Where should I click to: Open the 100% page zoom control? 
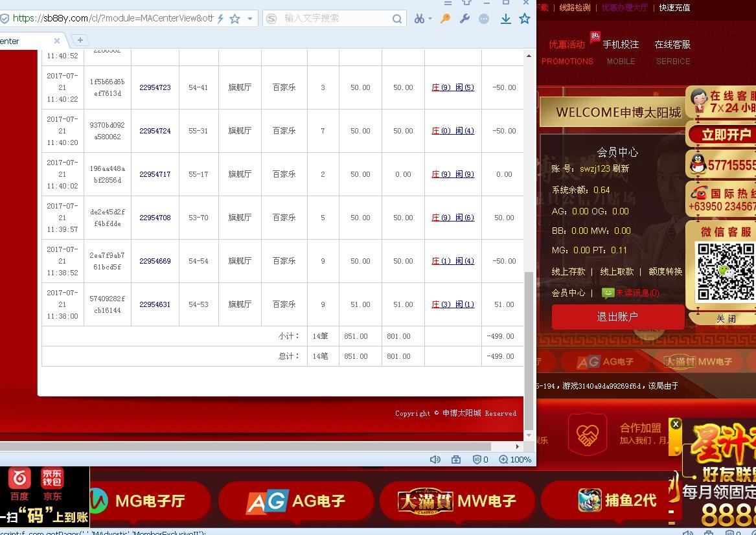click(x=515, y=459)
